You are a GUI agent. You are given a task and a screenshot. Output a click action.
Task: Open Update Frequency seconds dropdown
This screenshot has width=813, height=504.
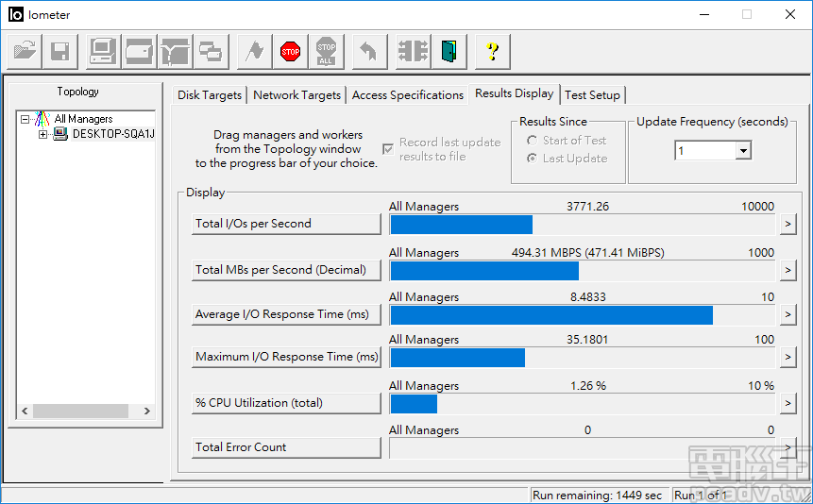click(743, 150)
